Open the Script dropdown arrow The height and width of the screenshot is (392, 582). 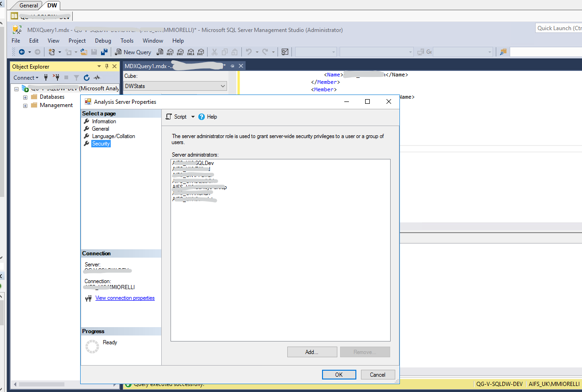click(x=193, y=117)
